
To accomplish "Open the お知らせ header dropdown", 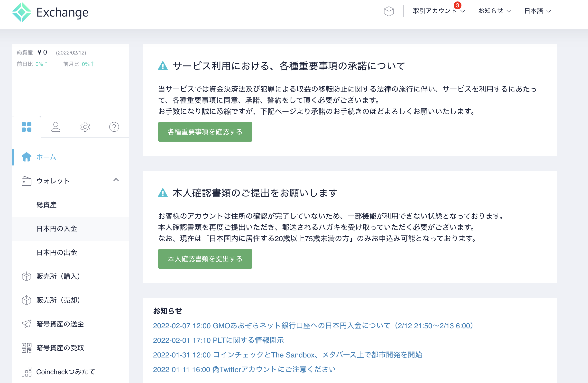I will [495, 11].
